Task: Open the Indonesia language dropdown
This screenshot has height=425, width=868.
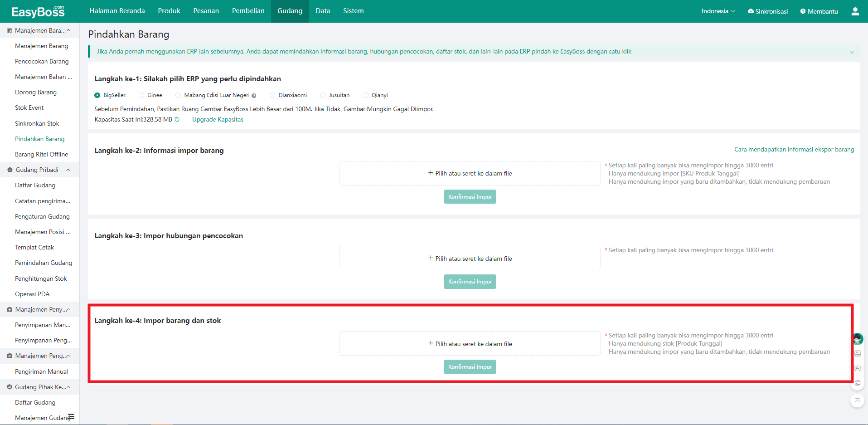Action: tap(718, 11)
